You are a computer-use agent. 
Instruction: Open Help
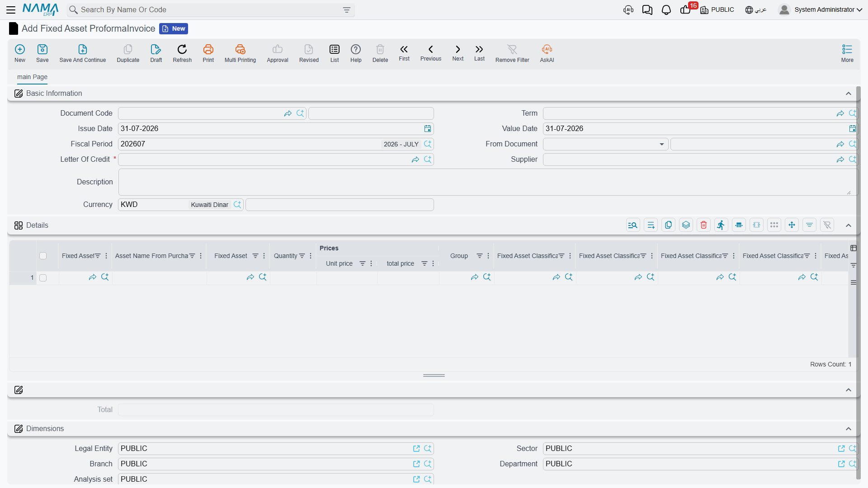click(356, 53)
